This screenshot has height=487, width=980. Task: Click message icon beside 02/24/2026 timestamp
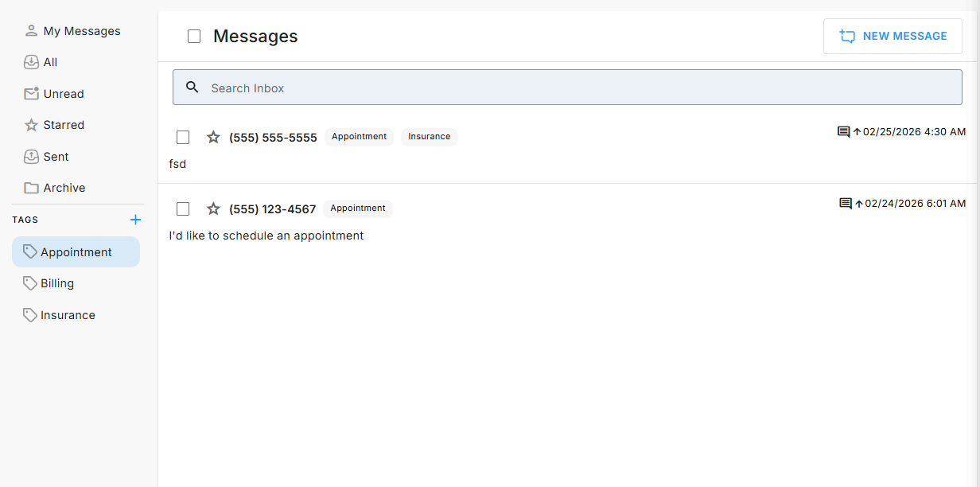tap(845, 203)
